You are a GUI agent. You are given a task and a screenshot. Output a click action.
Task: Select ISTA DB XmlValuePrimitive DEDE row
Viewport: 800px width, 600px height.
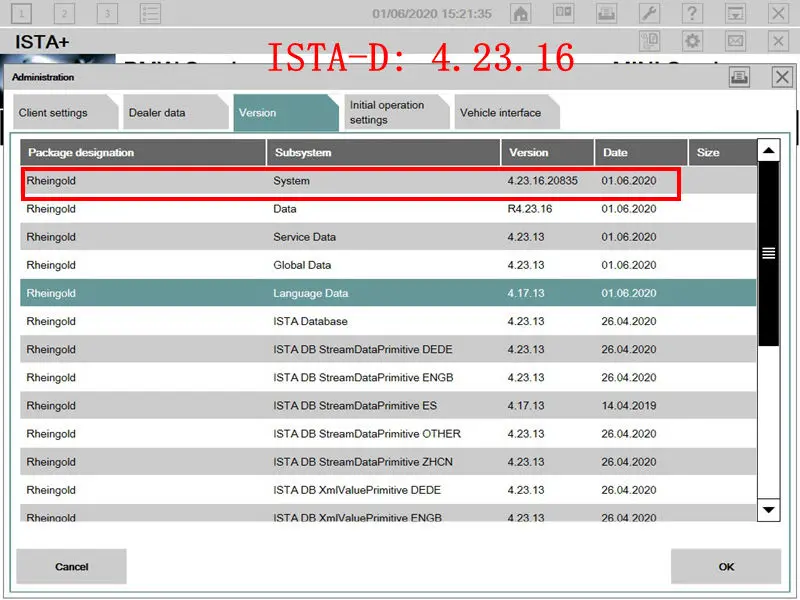coord(388,489)
